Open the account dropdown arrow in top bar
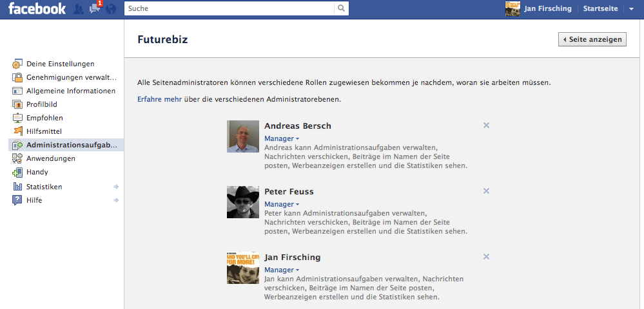 point(632,9)
